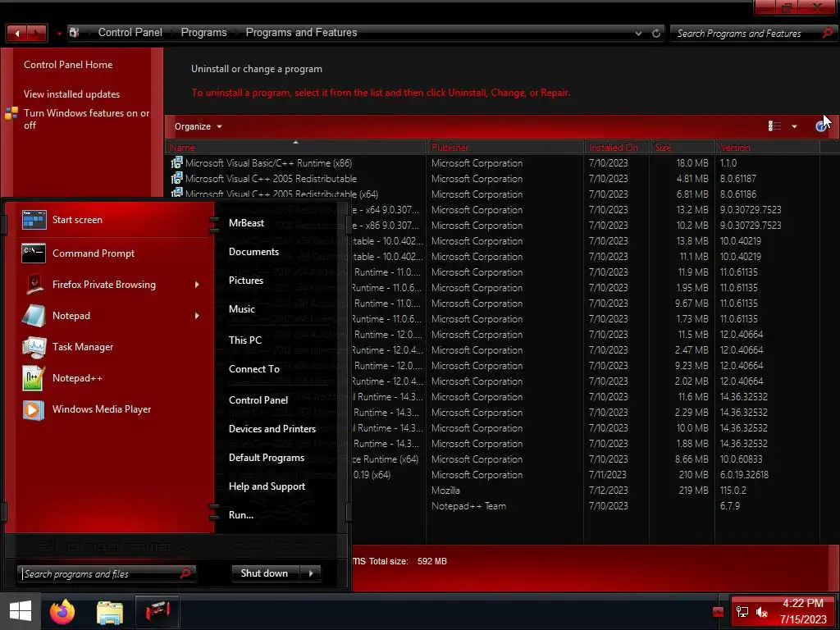Click the Windows Start button on the taskbar
Image resolution: width=840 pixels, height=630 pixels.
21,611
